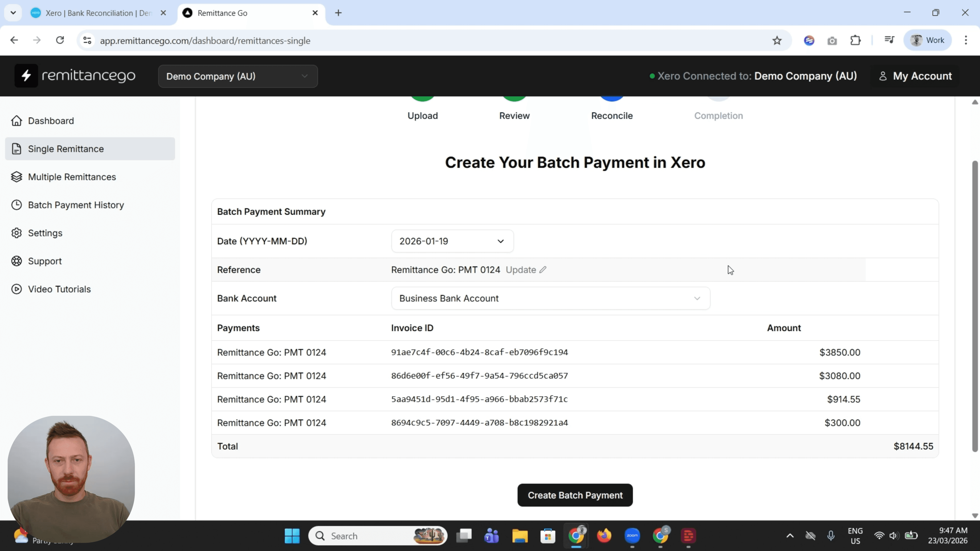Viewport: 980px width, 551px height.
Task: Open File Explorer from the taskbar
Action: [520, 536]
